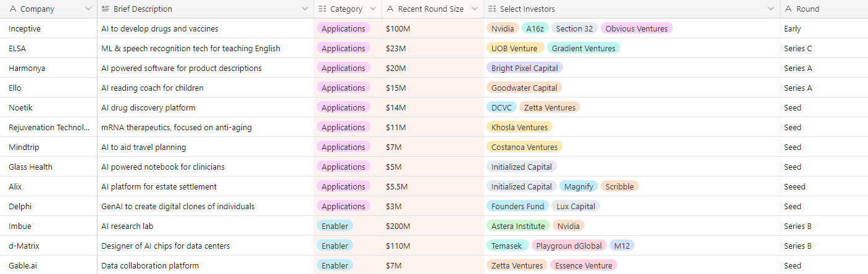The height and width of the screenshot is (274, 868).
Task: Click the Obvious Ventures tag
Action: 636,28
